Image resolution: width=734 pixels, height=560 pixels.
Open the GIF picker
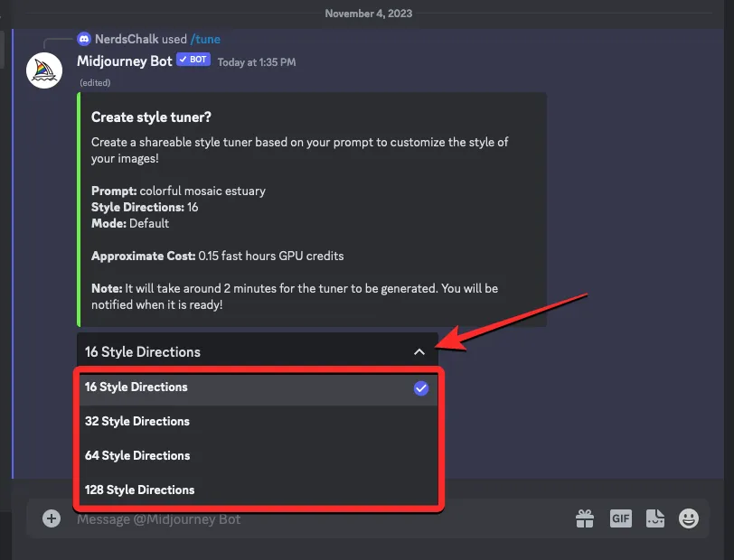(x=621, y=518)
